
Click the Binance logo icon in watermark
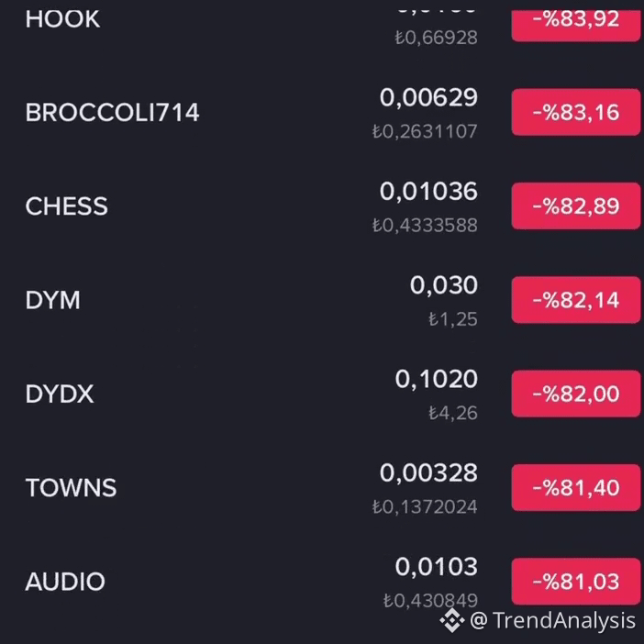(x=452, y=620)
